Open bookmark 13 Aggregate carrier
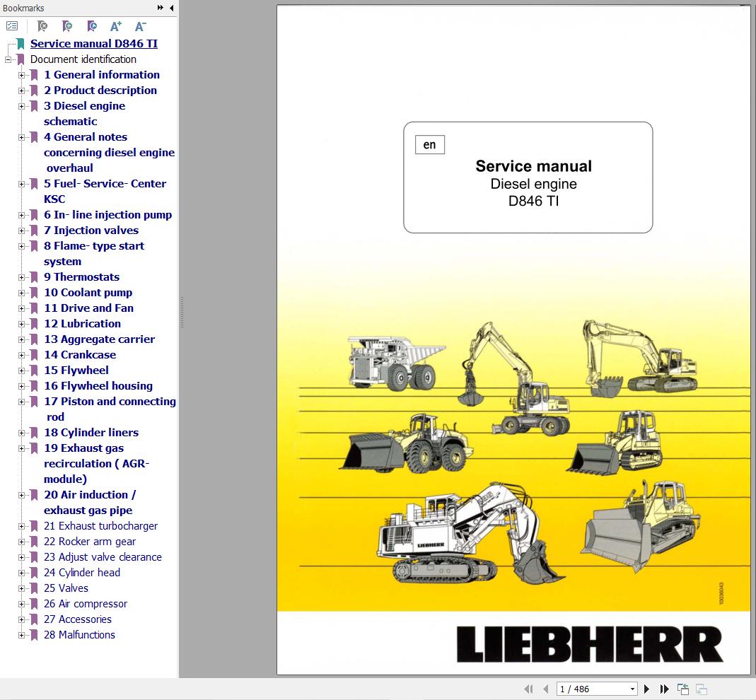Screen dimensions: 756x700 [x=99, y=339]
